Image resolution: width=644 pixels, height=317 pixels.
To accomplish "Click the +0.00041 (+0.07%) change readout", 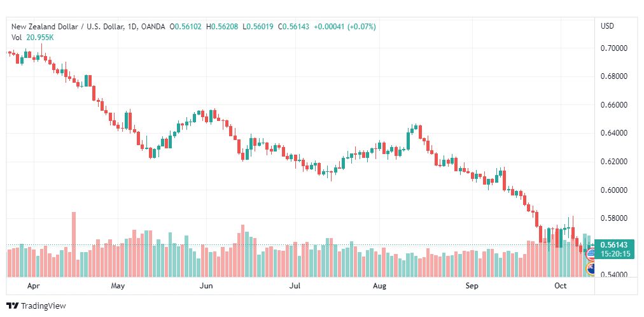I will pyautogui.click(x=344, y=27).
